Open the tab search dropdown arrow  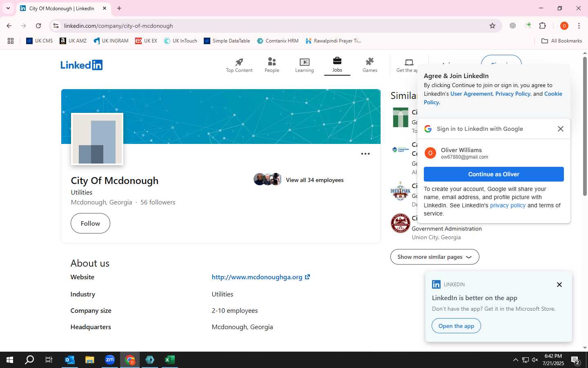pyautogui.click(x=8, y=8)
